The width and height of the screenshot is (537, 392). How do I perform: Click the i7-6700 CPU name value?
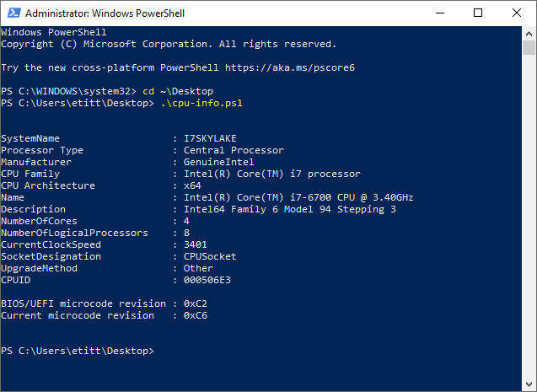coord(298,197)
